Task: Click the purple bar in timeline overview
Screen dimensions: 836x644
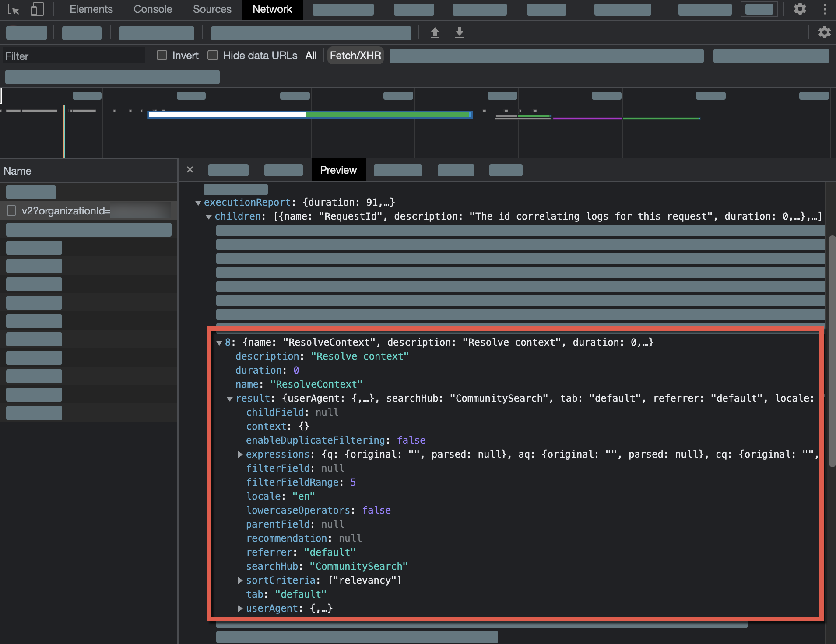Action: [x=587, y=119]
